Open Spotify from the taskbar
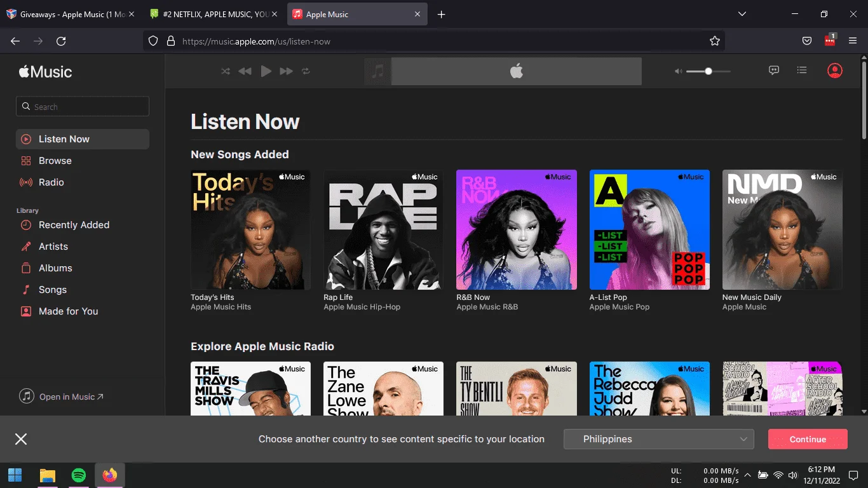The width and height of the screenshot is (868, 488). coord(79,475)
